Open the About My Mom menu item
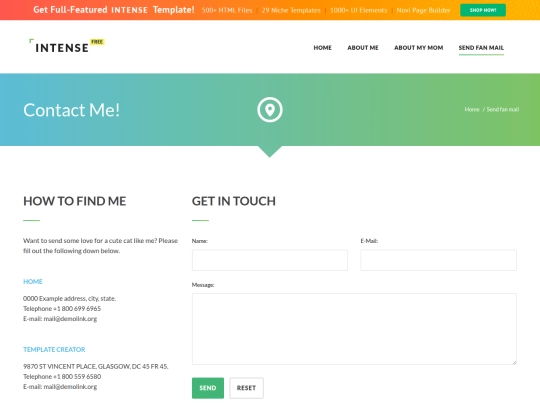 (x=418, y=48)
